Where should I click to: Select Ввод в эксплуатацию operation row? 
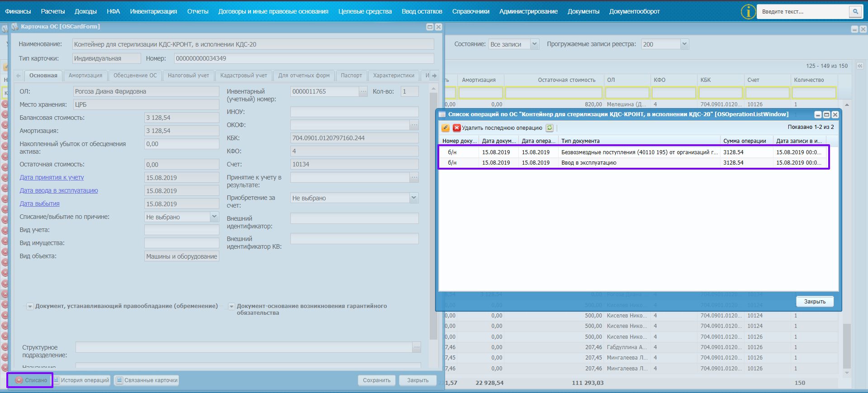tap(633, 163)
